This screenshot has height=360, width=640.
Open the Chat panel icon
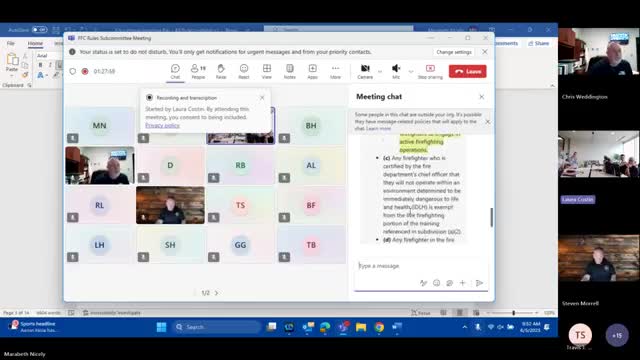click(175, 71)
